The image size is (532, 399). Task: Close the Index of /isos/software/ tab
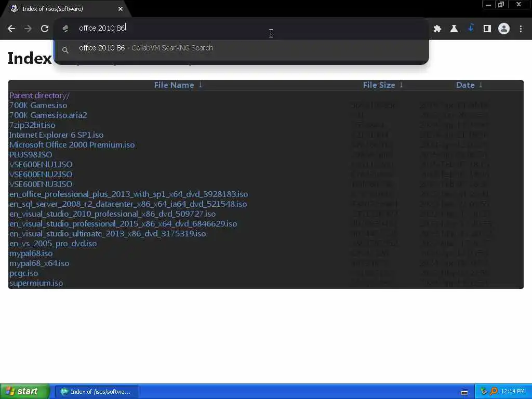click(x=121, y=9)
